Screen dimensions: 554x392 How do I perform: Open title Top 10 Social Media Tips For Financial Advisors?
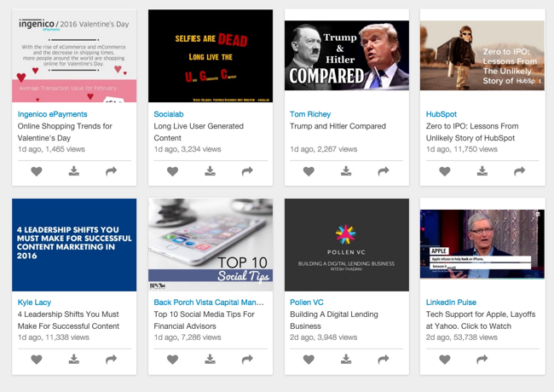pos(204,320)
